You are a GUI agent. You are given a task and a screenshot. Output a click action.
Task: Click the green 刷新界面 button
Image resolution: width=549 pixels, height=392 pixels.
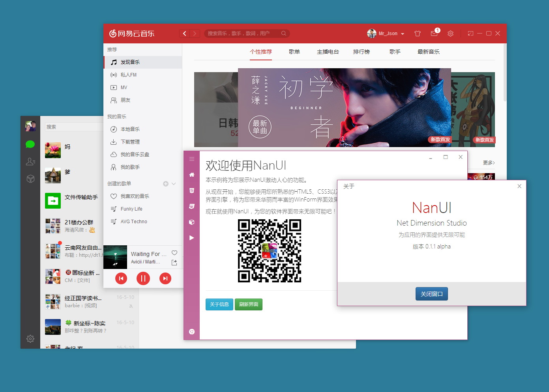pyautogui.click(x=249, y=304)
